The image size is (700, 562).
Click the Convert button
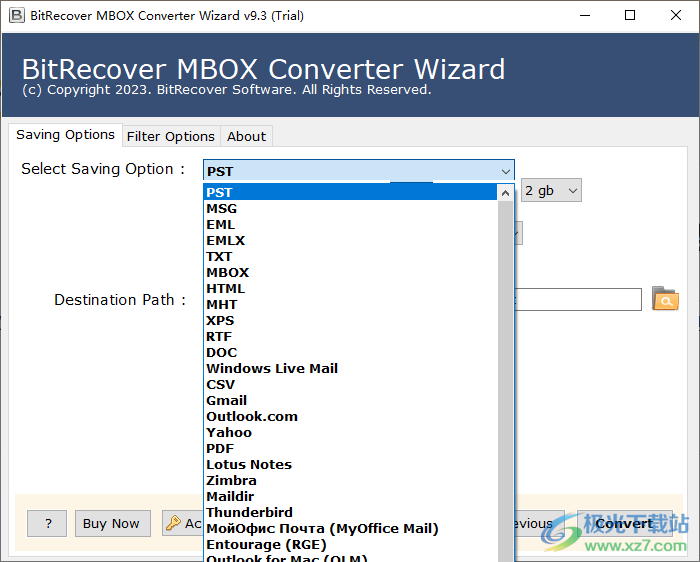(625, 523)
